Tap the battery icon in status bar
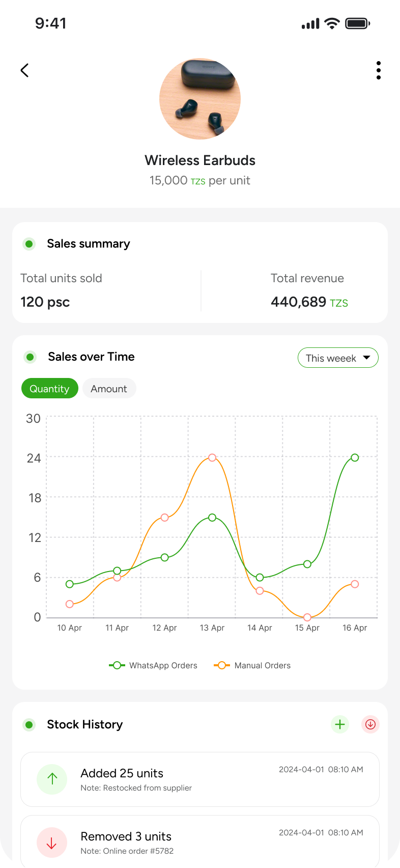400x868 pixels. pyautogui.click(x=357, y=23)
